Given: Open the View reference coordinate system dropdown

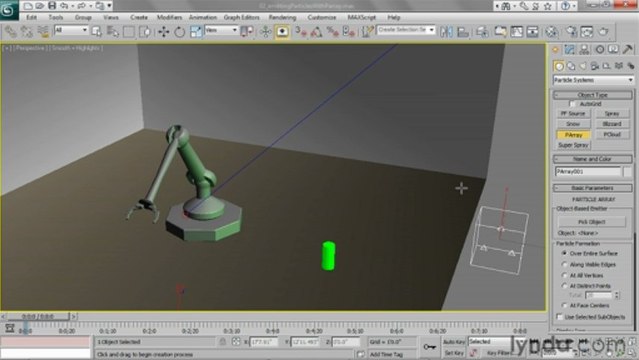Looking at the screenshot, I should point(221,30).
